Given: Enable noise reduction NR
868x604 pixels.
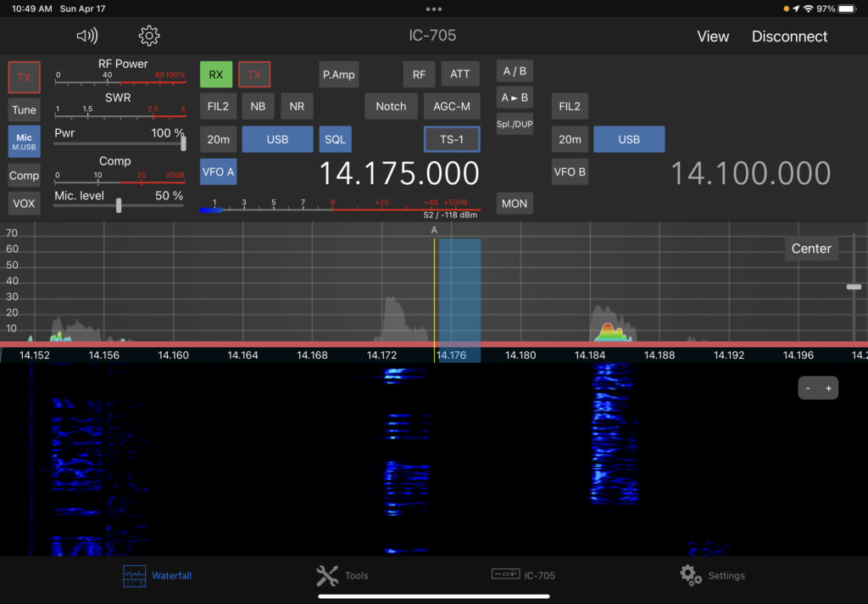Looking at the screenshot, I should point(297,107).
